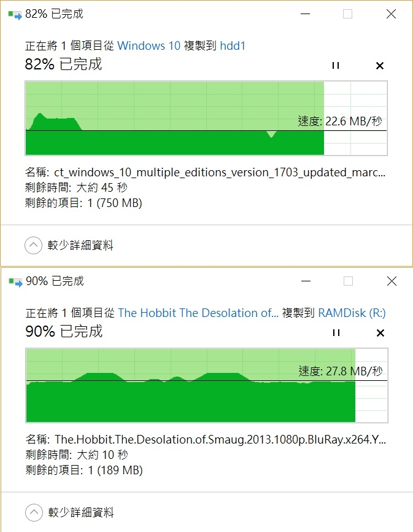Select the ct_windows_10 file name text

220,173
